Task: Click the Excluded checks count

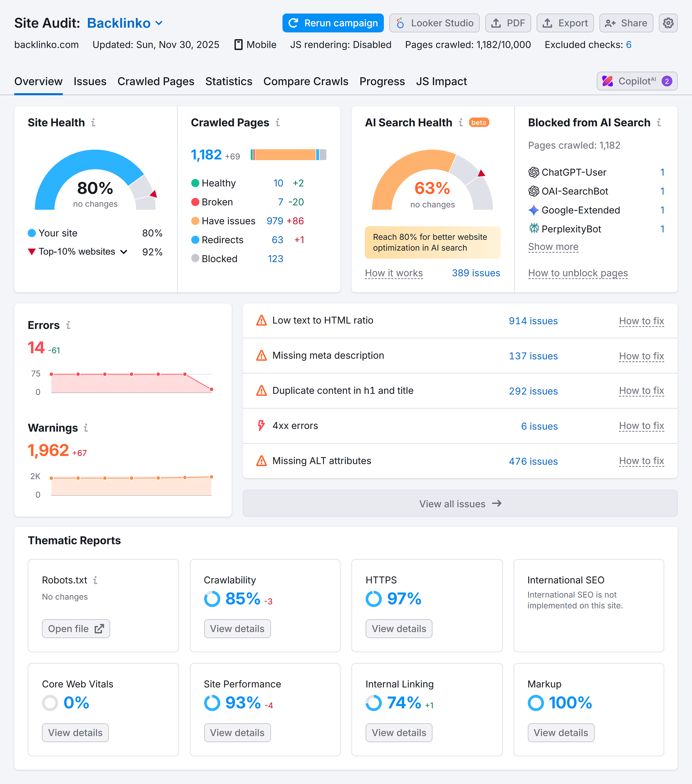Action: (628, 45)
